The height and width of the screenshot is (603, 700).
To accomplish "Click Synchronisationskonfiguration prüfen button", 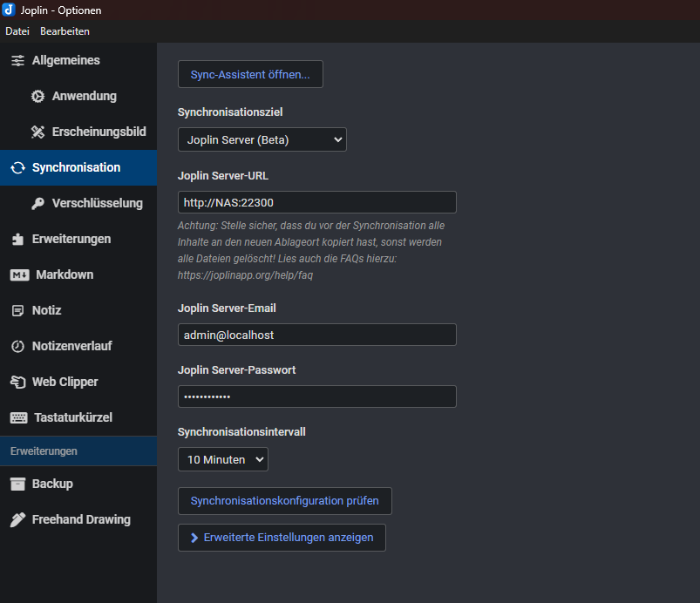I will (x=284, y=501).
